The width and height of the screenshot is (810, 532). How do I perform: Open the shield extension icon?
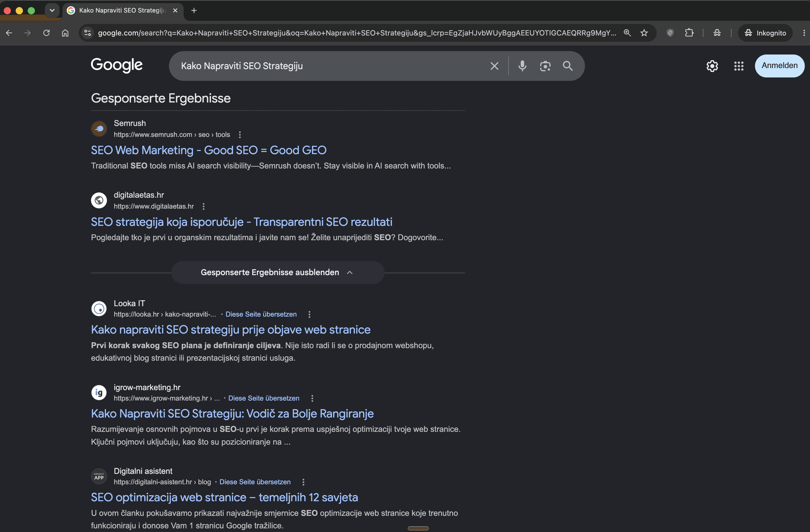pos(670,33)
